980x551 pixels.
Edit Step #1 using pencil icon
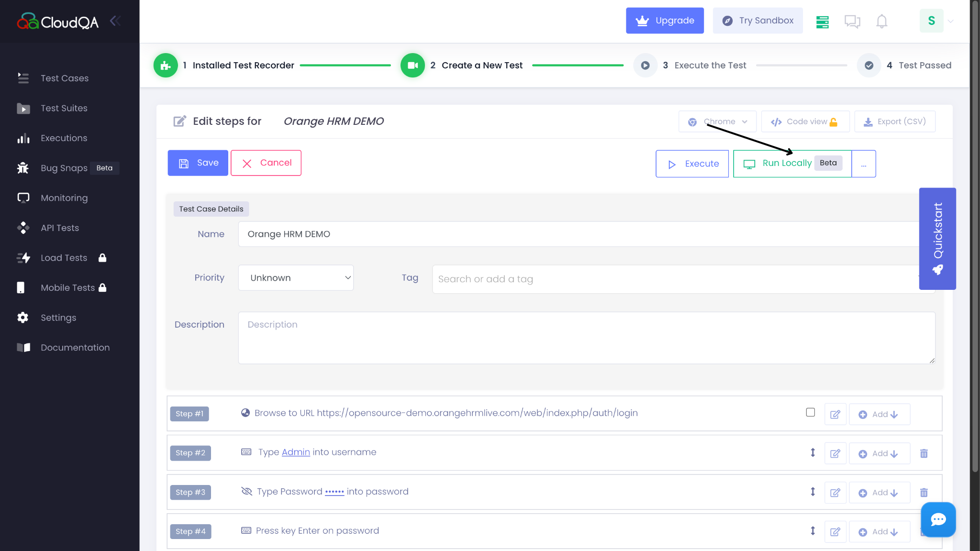835,415
